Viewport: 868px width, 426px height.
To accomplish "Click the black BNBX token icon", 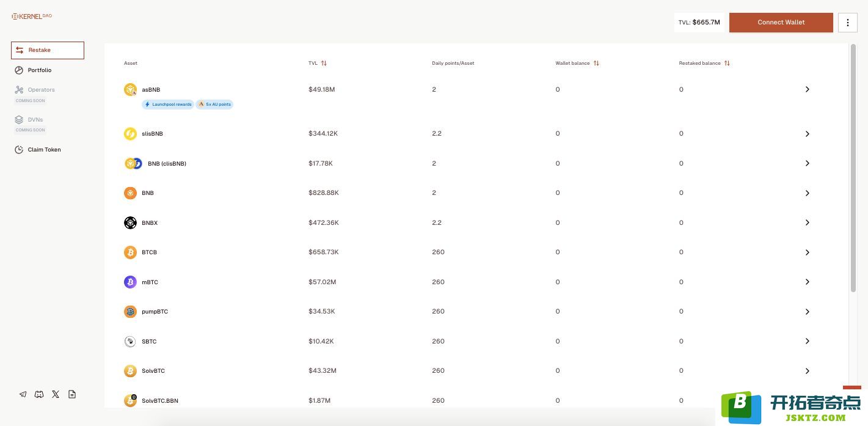I will (x=130, y=222).
